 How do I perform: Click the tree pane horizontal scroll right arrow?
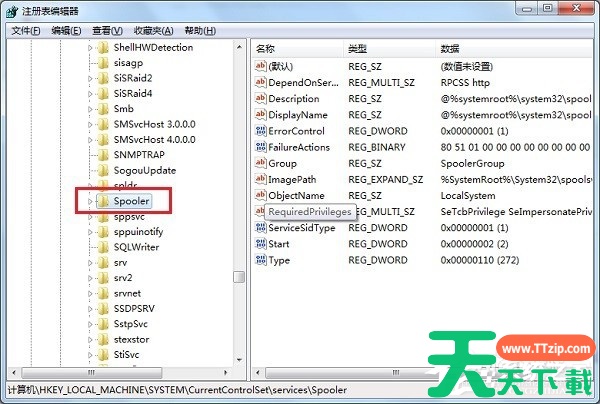(226, 372)
